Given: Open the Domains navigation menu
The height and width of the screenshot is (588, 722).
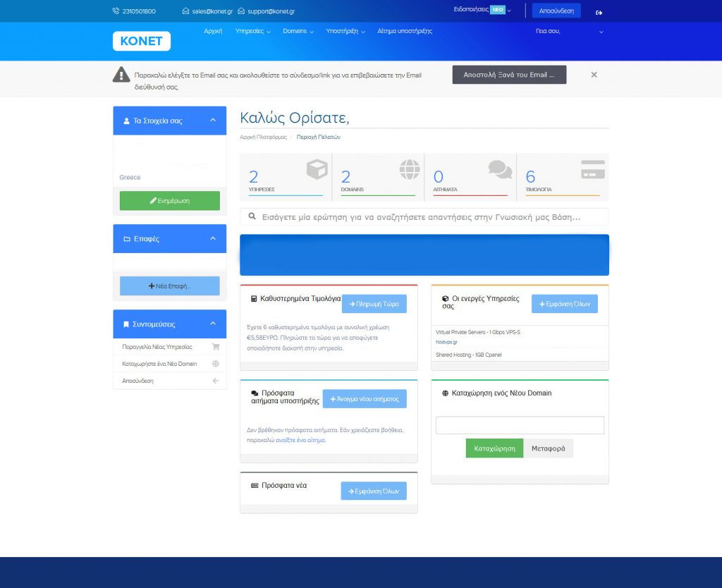Looking at the screenshot, I should tap(298, 32).
